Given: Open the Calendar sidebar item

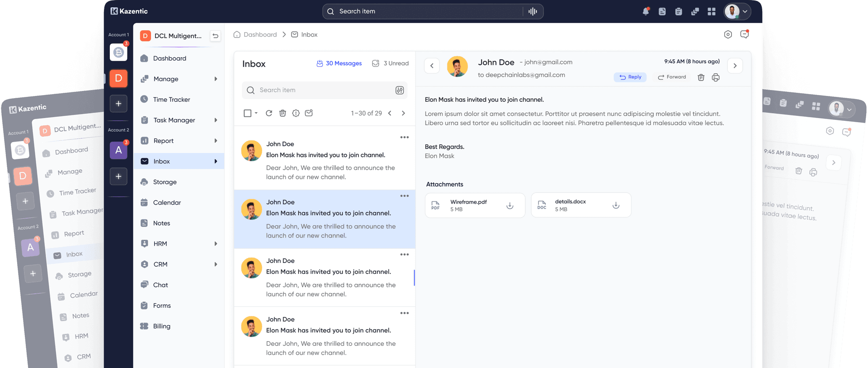Looking at the screenshot, I should 179,202.
